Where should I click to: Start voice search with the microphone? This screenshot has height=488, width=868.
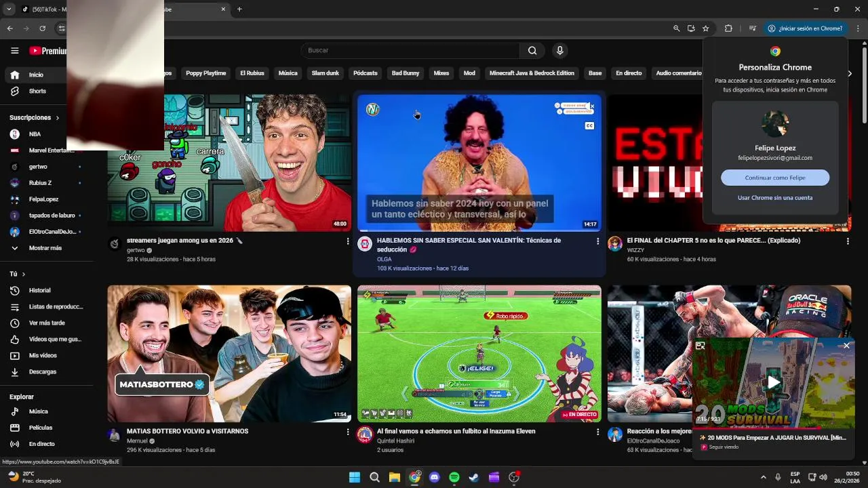point(559,50)
